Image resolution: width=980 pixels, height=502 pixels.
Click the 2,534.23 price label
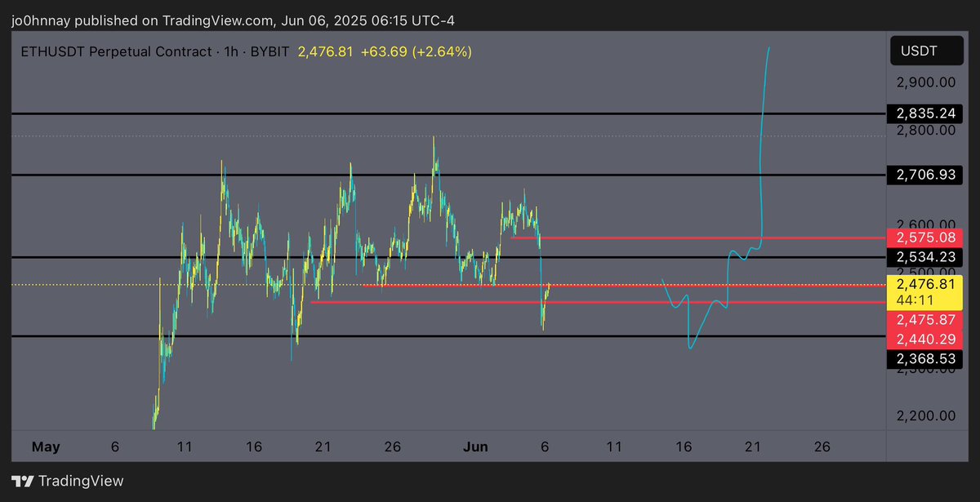(x=924, y=257)
